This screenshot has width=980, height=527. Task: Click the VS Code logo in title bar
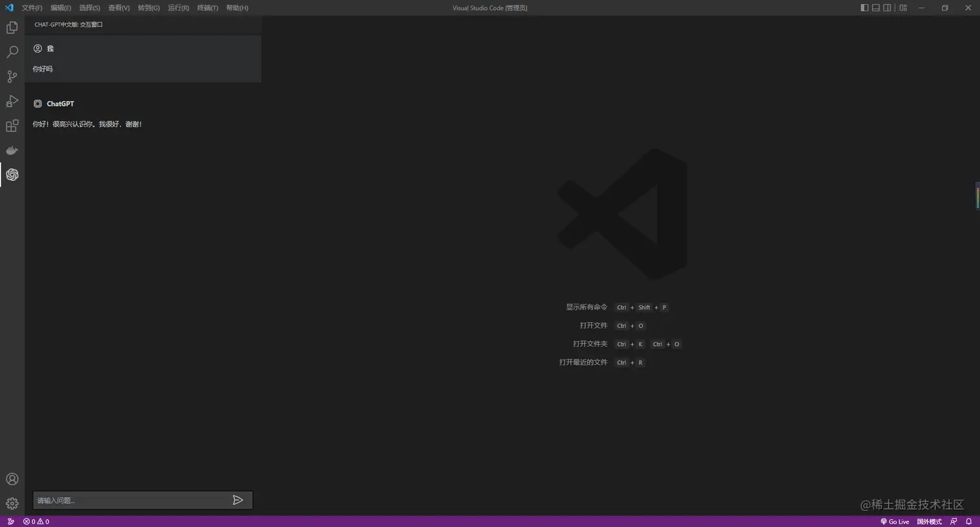click(9, 8)
